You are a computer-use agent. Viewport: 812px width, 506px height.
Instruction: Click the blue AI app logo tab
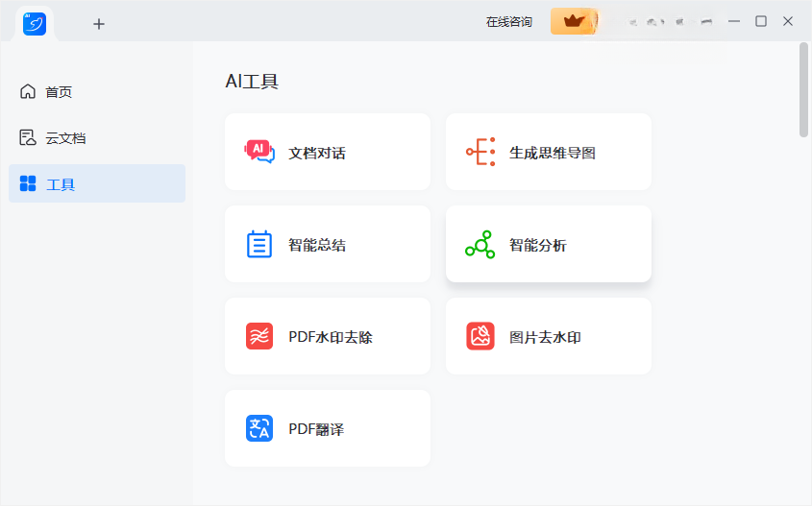click(35, 24)
